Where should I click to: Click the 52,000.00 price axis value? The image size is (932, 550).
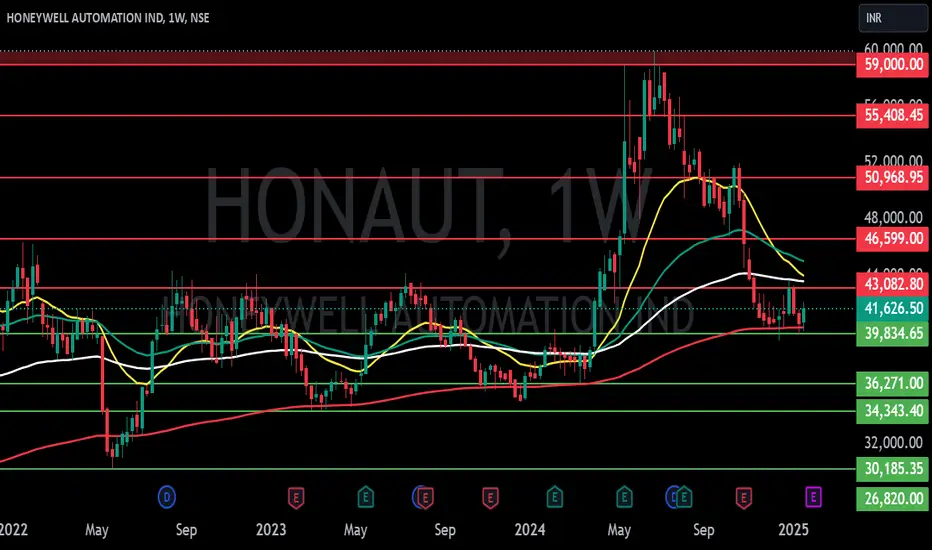893,161
